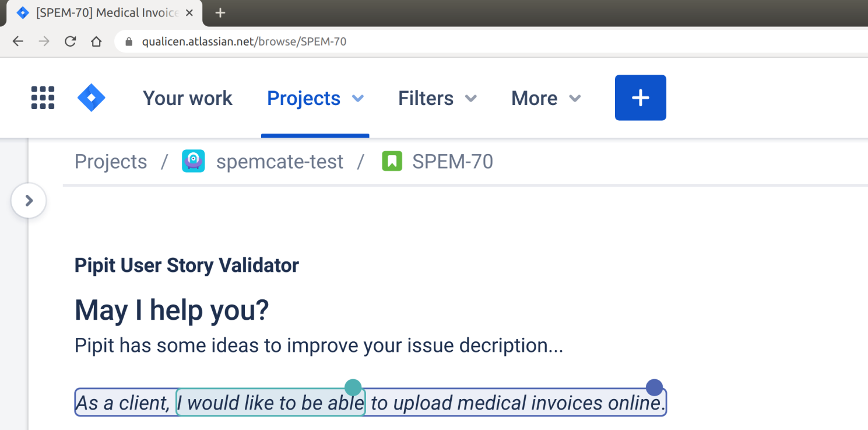The image size is (868, 430).
Task: Expand the collapsed sidebar
Action: pyautogui.click(x=29, y=201)
